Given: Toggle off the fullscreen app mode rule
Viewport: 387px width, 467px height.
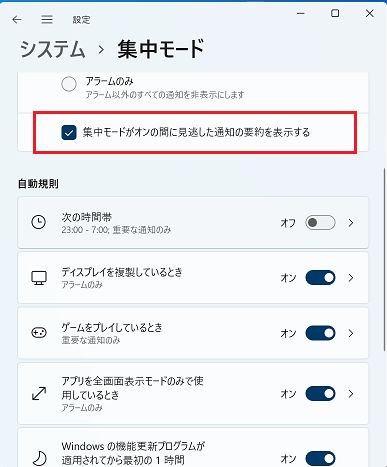Looking at the screenshot, I should coord(320,394).
